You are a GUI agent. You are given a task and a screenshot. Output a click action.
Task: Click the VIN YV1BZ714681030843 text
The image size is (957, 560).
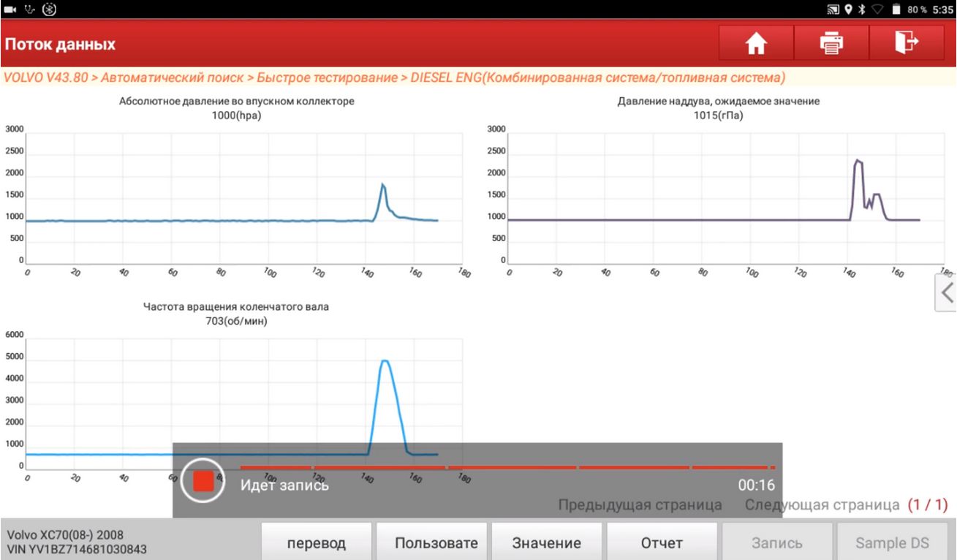pyautogui.click(x=76, y=548)
